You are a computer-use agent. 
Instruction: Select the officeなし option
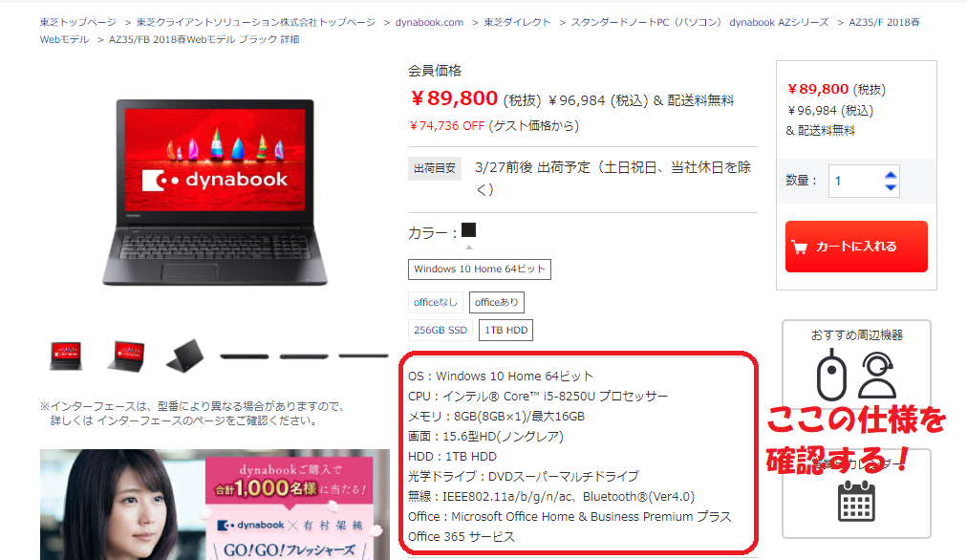point(436,302)
